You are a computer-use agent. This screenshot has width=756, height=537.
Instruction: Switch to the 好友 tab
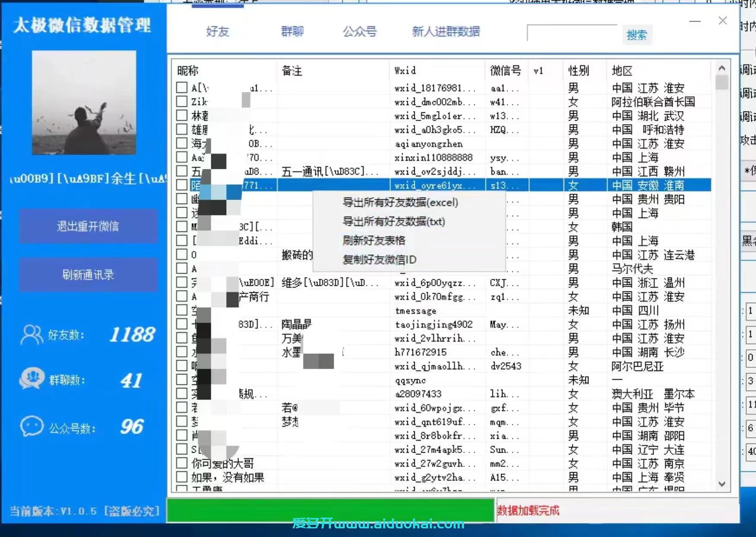click(x=217, y=32)
